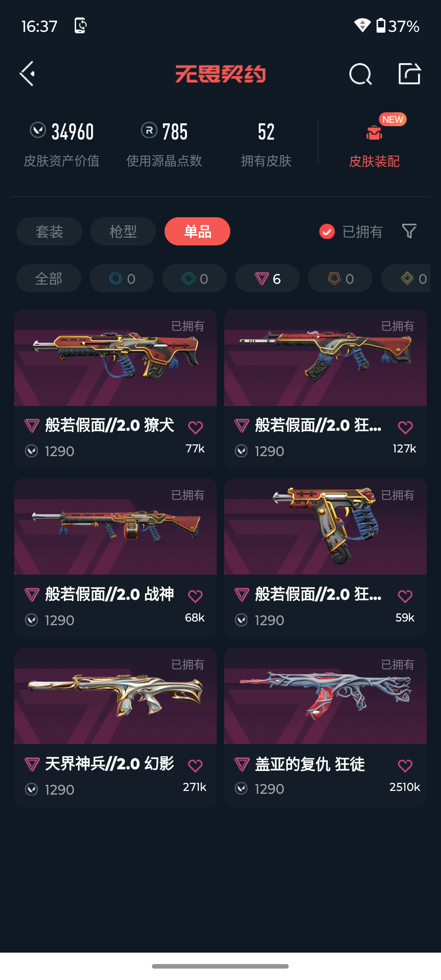Tap heart on 天界神兵//2.0 幻影
Viewport: 441px width, 980px height.
click(x=195, y=766)
